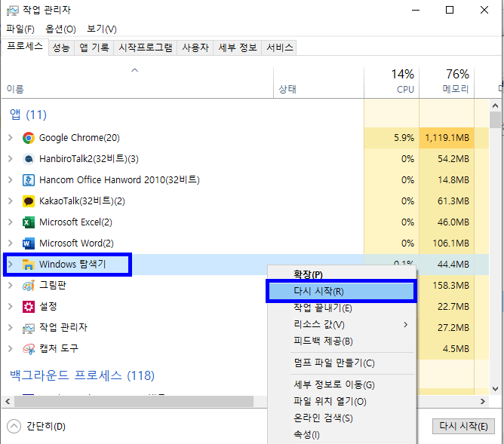Click the 그림판 (Paint) icon
This screenshot has width=504, height=444.
29,286
